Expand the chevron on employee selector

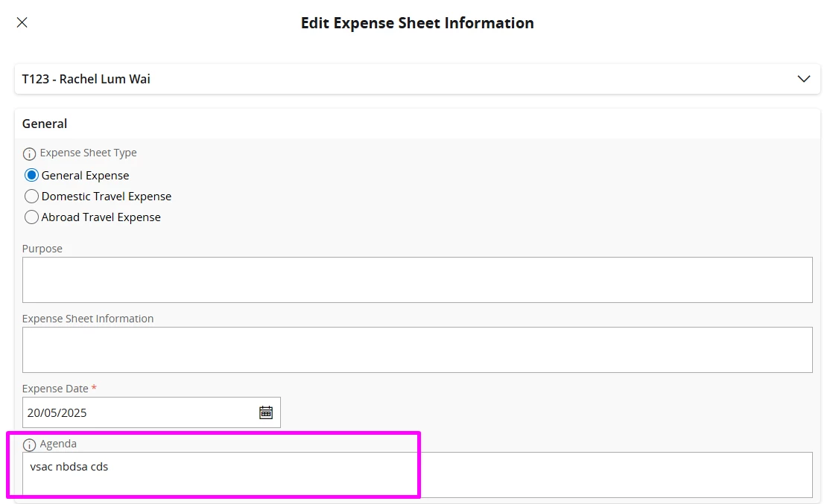(x=803, y=79)
